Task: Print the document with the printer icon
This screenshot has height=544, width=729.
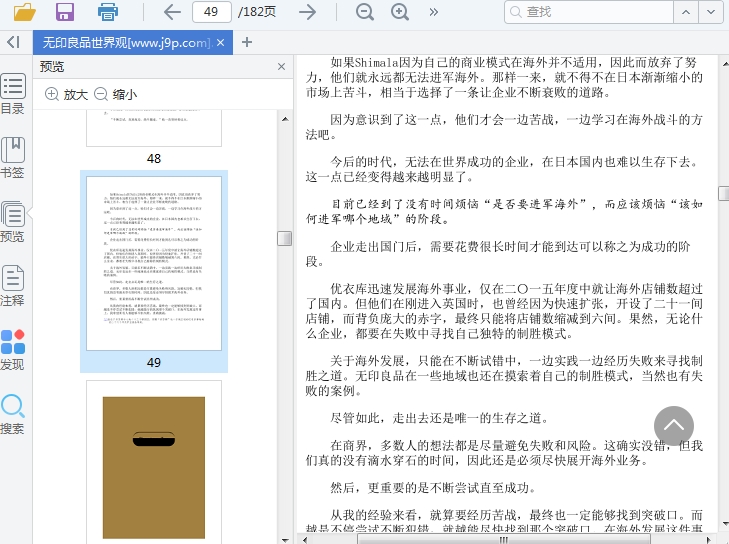Action: coord(107,12)
